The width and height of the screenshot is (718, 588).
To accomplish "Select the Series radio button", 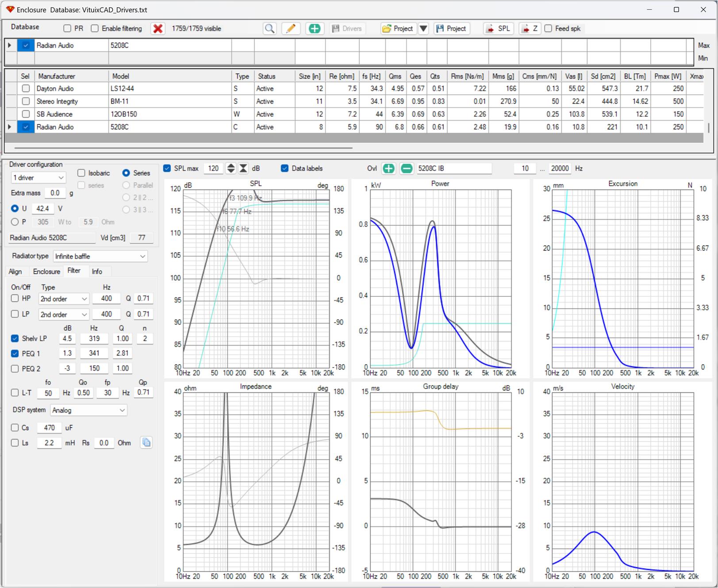I will (x=126, y=173).
